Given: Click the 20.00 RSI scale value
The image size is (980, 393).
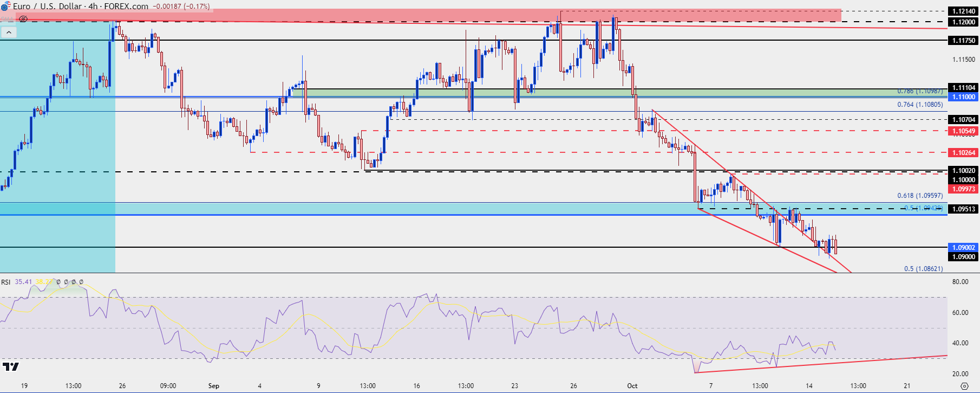Looking at the screenshot, I should tap(961, 373).
